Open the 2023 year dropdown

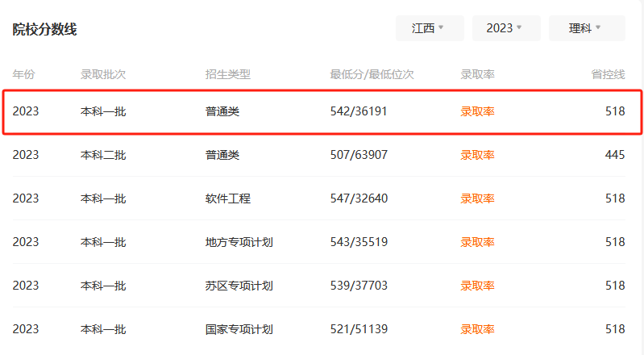click(506, 28)
